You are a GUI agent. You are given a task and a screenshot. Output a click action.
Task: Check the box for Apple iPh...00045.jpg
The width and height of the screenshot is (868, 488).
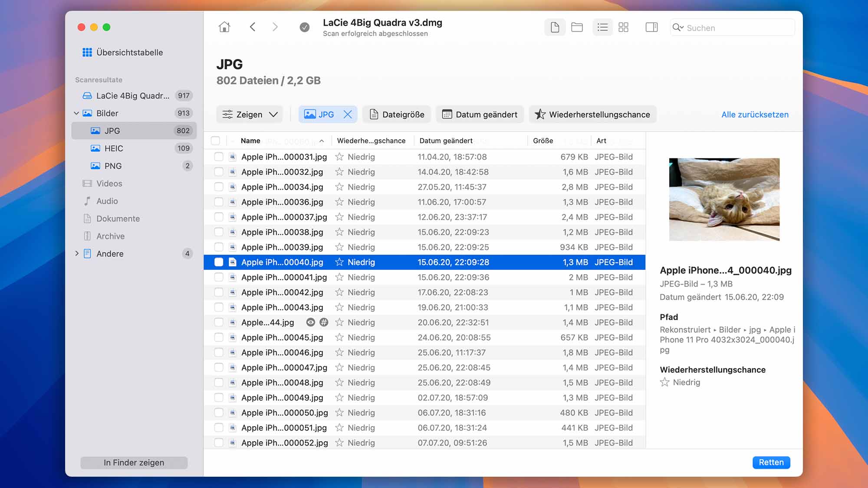[219, 337]
